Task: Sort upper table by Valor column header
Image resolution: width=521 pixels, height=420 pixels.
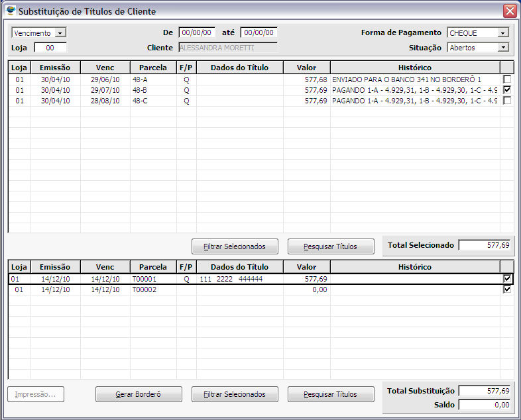Action: [306, 68]
